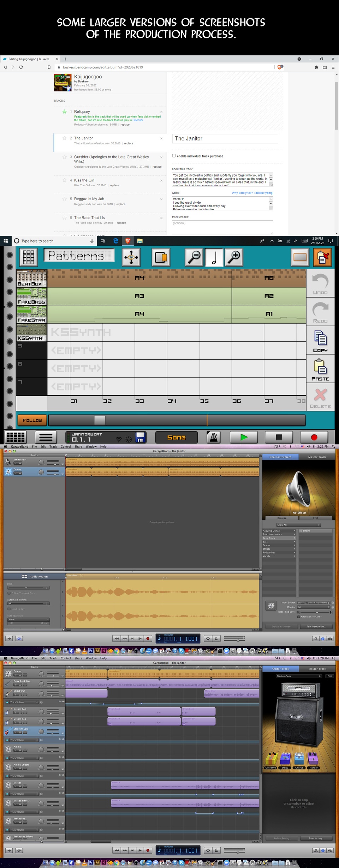Toggle the Song mode button in Patterns

pyautogui.click(x=176, y=437)
